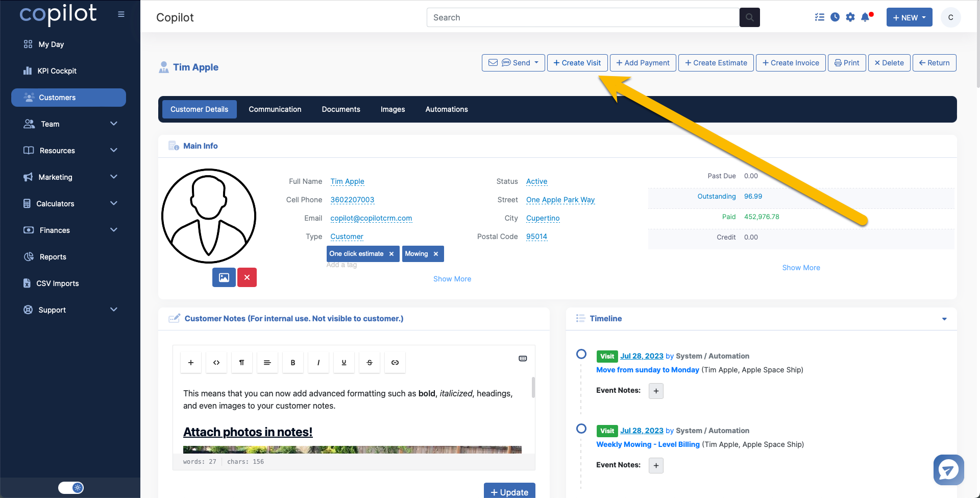
Task: Click Show More under balance summary
Action: click(801, 268)
